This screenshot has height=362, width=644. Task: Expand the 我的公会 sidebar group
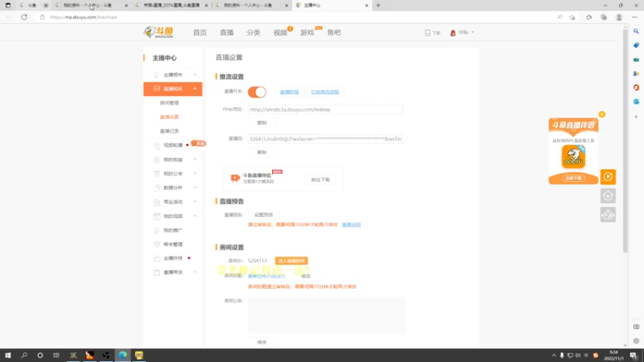pos(173,174)
